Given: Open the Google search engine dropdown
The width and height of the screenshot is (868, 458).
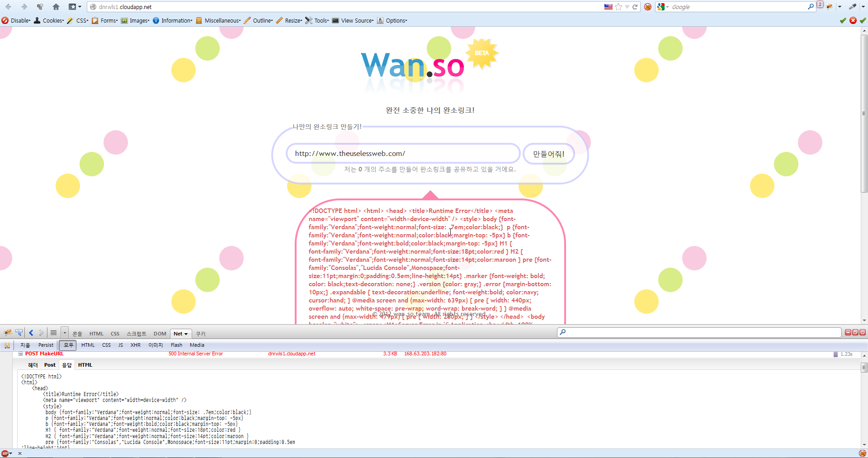Looking at the screenshot, I should (x=663, y=7).
